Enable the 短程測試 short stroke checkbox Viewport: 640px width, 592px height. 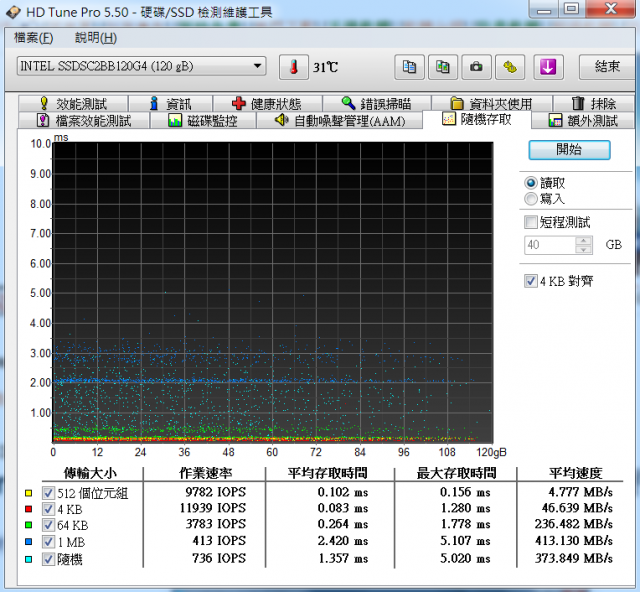pos(531,223)
